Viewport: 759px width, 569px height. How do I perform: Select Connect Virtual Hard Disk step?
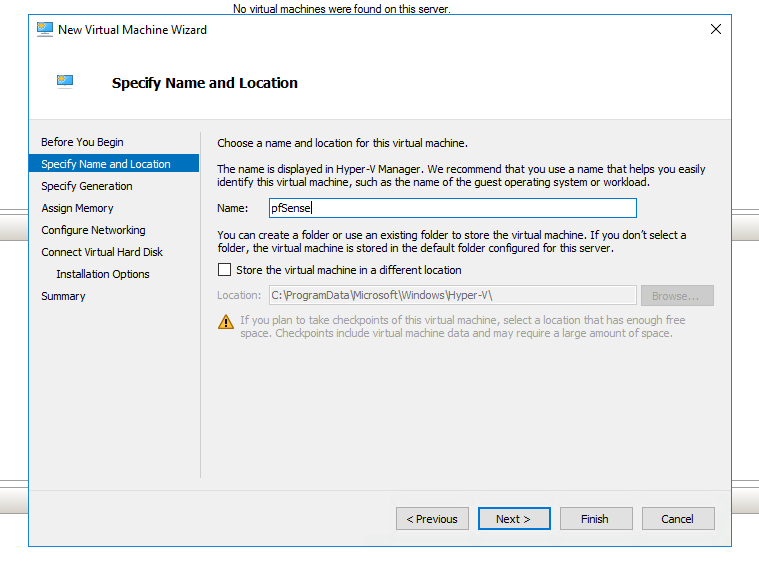tap(102, 252)
